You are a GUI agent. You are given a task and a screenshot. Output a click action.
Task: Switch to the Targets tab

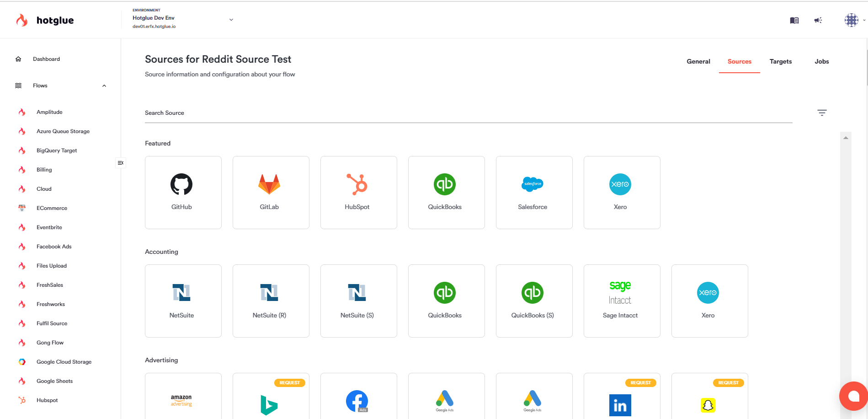click(781, 61)
